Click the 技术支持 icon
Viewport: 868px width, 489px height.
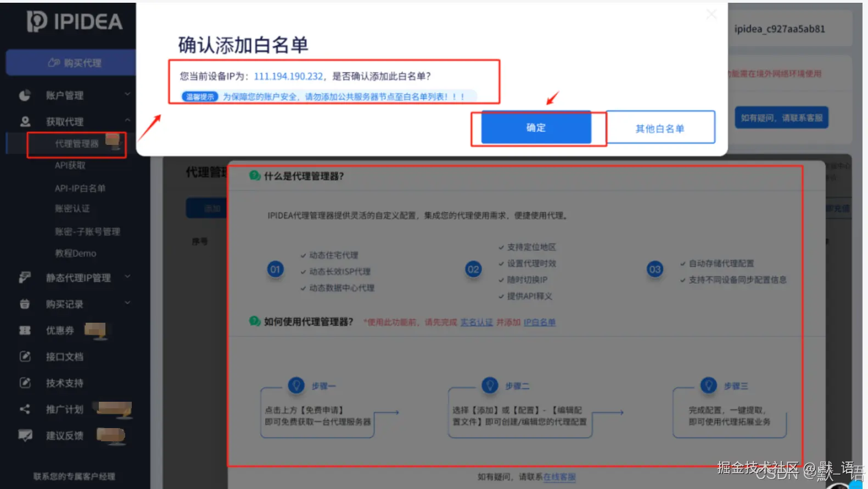tap(25, 383)
